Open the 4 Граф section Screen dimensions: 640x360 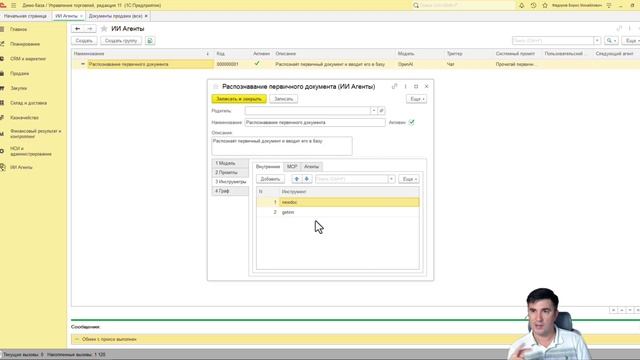tap(230, 191)
